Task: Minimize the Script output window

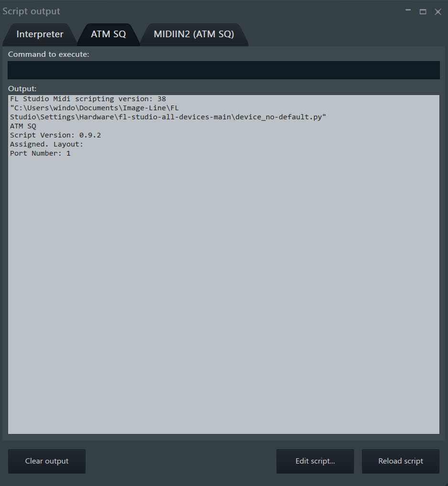Action: (x=408, y=11)
